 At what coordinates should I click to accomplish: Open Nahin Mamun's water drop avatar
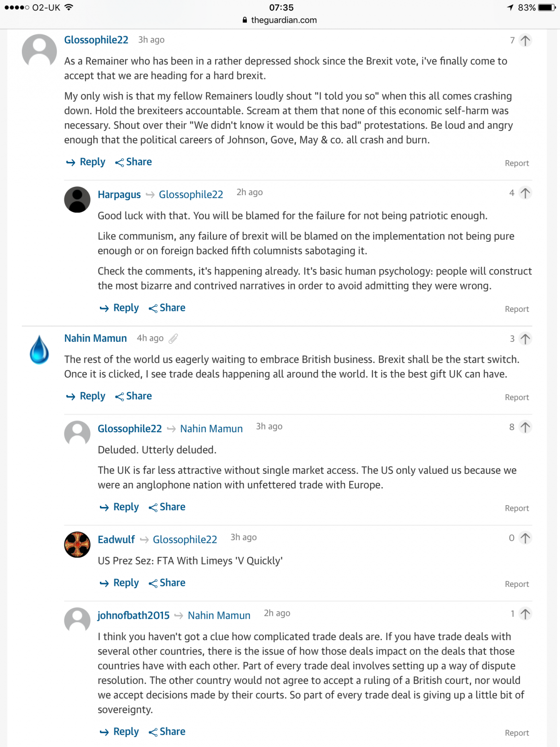coord(39,350)
